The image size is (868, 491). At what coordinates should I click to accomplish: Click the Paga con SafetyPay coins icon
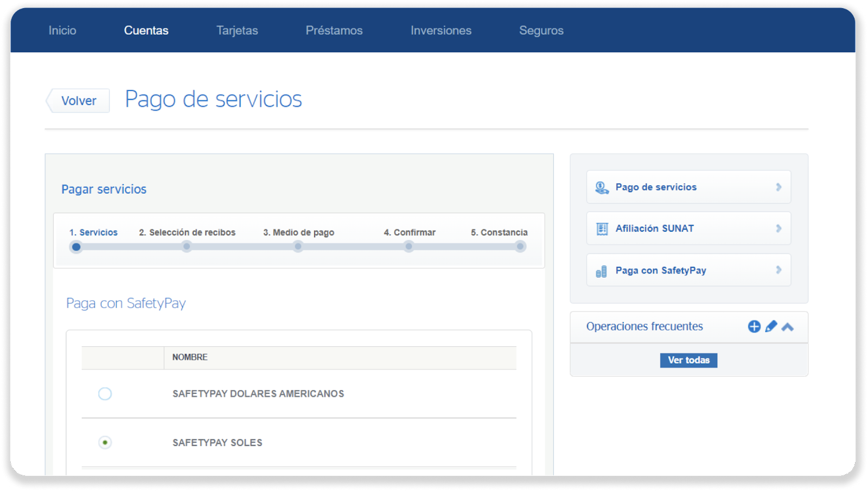click(x=601, y=271)
